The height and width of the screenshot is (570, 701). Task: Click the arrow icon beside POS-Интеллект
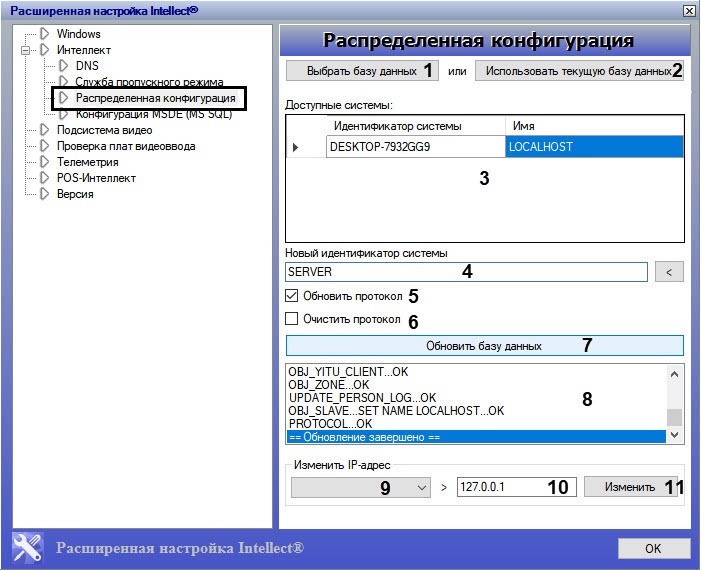point(44,178)
